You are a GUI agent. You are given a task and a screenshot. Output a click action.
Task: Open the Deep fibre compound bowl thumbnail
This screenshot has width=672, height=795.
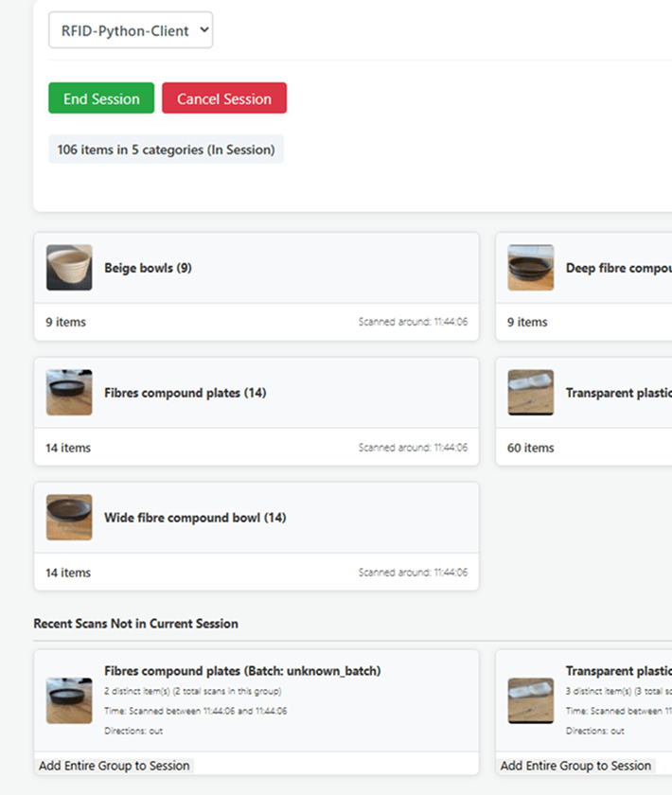pos(531,268)
